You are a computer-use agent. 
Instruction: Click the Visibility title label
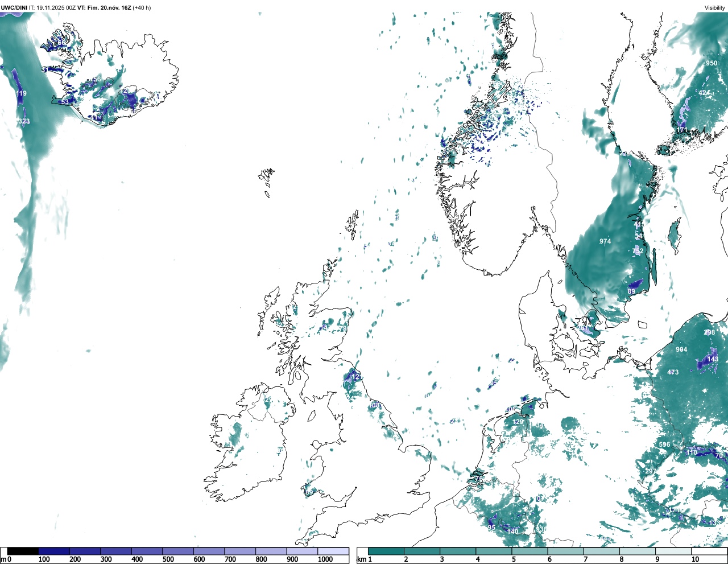715,8
